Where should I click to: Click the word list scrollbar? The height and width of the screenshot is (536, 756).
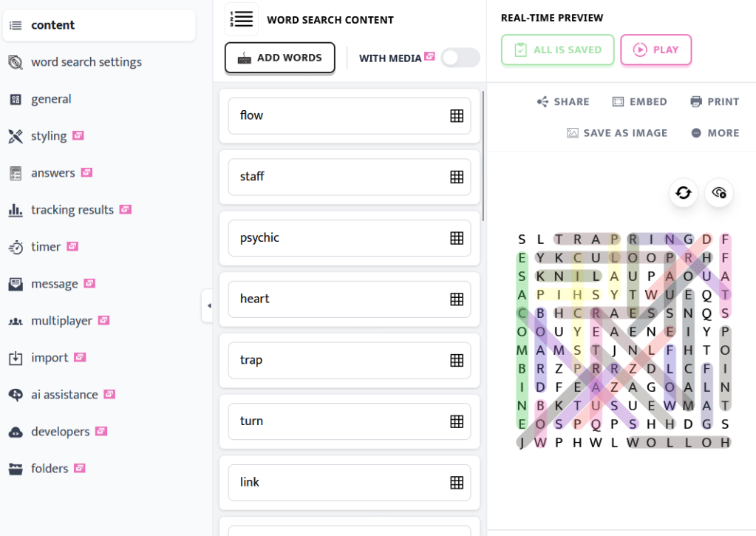483,155
